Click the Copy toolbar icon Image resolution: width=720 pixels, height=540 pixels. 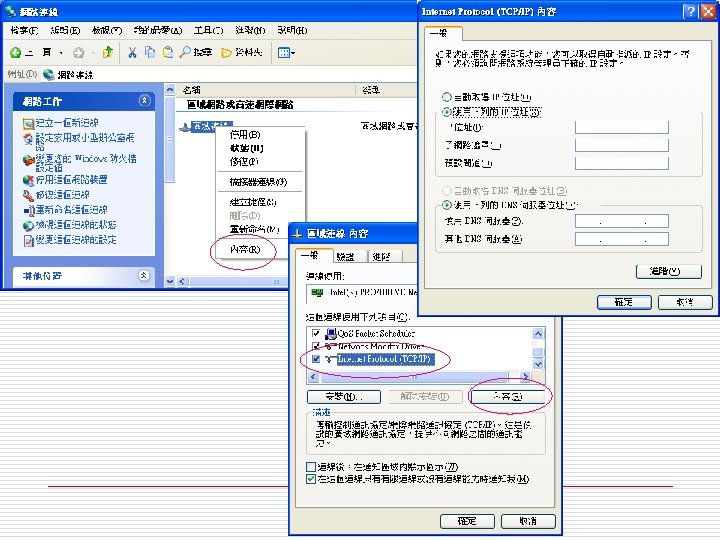150,52
